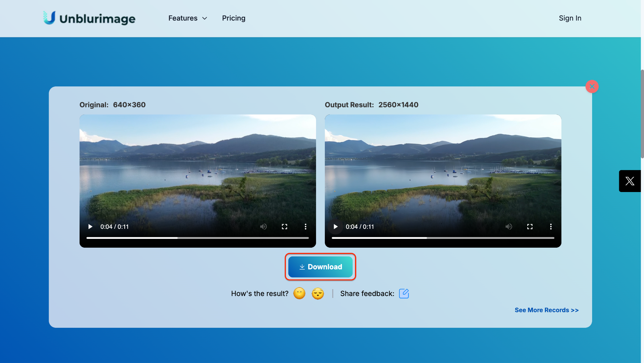The height and width of the screenshot is (363, 644).
Task: Go to homepage via the Unblurimage logo
Action: click(x=89, y=18)
